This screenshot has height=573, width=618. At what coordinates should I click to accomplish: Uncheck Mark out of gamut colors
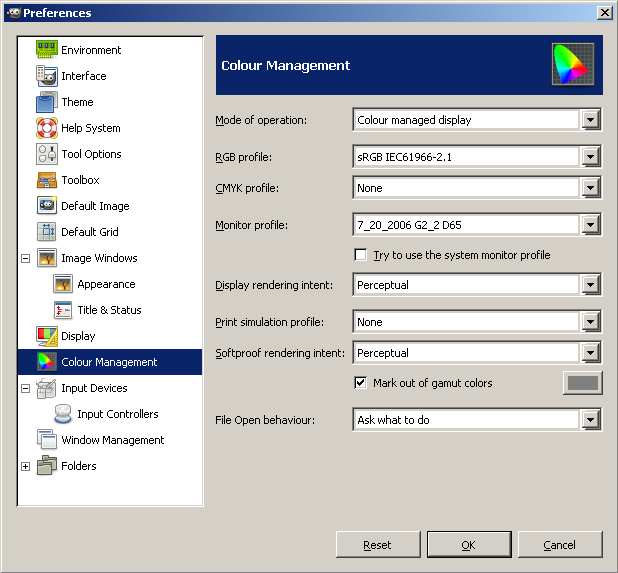tap(361, 383)
